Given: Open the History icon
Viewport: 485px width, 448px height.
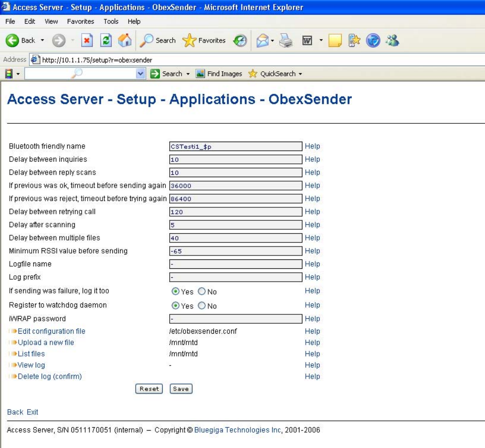Looking at the screenshot, I should [240, 41].
